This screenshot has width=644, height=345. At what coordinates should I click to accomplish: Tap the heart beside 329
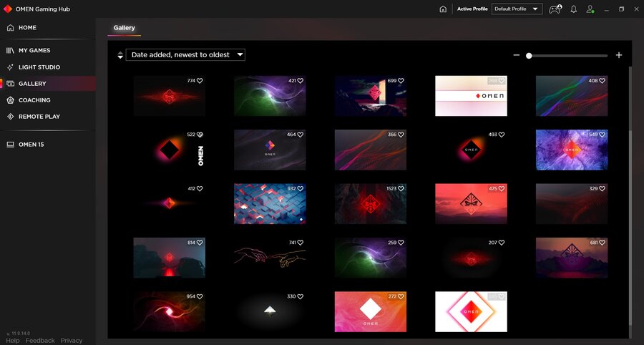tap(602, 189)
